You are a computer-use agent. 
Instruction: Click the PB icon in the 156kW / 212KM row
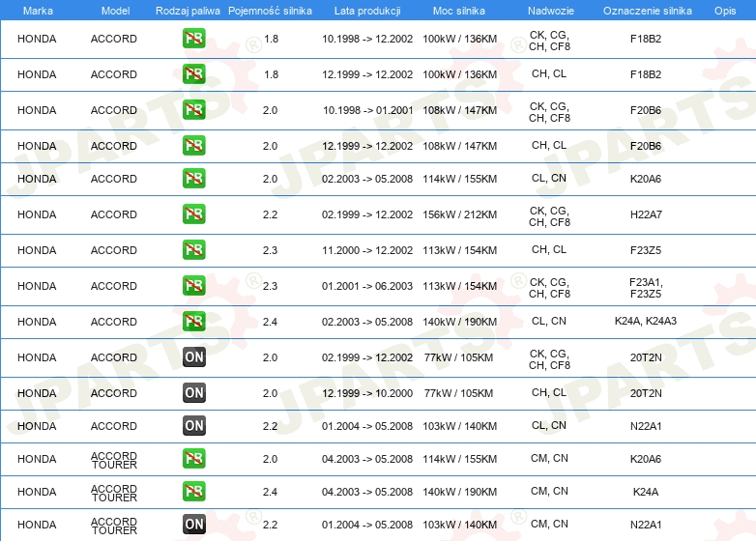(x=193, y=214)
